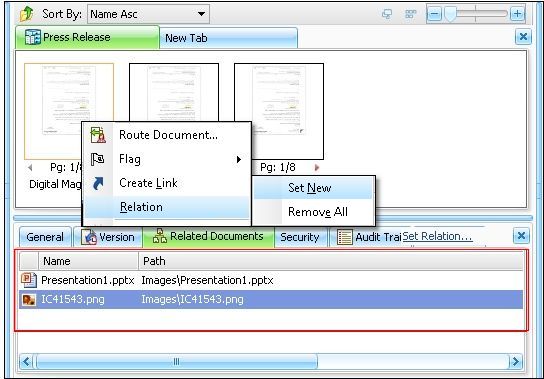Viewport: 544px width, 379px height.
Task: Sort by the Path column header
Action: tap(331, 261)
